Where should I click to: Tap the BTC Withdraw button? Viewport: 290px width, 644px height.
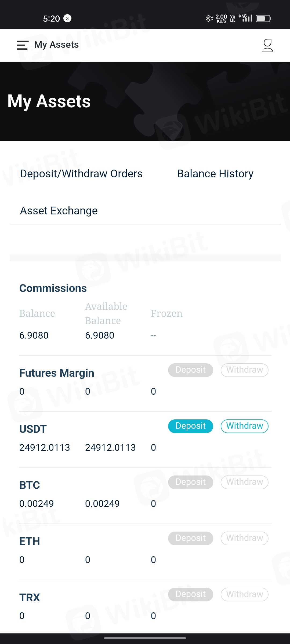tap(244, 482)
